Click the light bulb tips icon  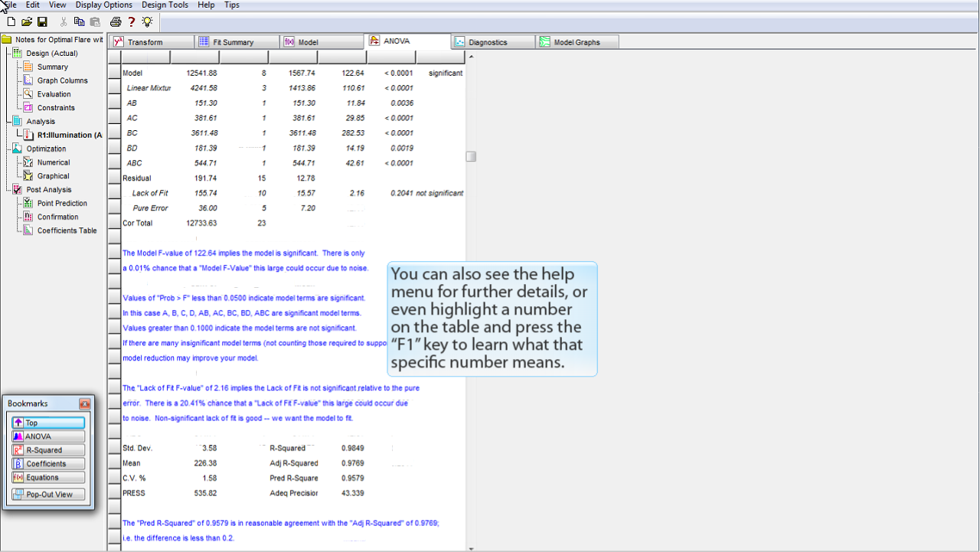tap(147, 22)
